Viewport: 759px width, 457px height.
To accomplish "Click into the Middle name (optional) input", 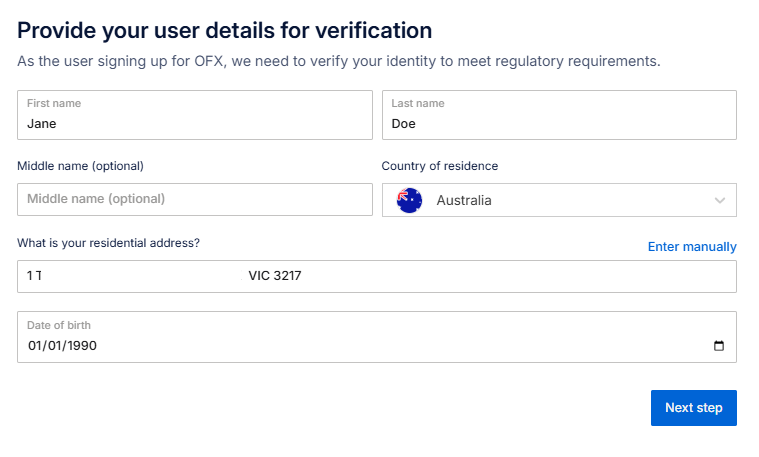I will [195, 199].
